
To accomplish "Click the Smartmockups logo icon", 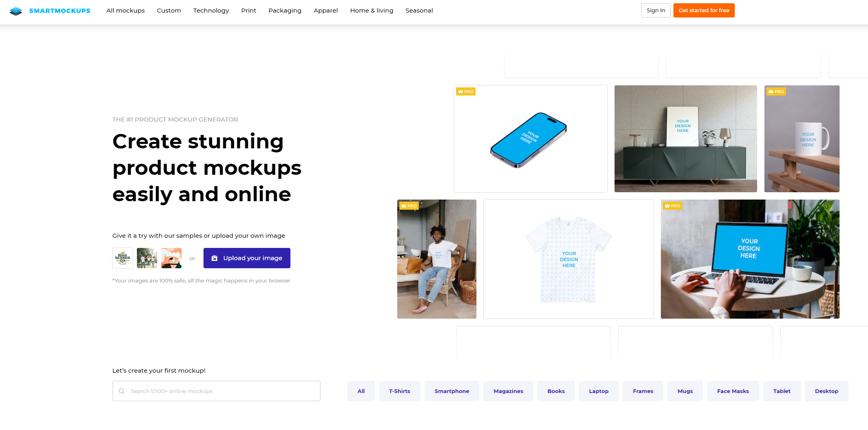I will (16, 11).
